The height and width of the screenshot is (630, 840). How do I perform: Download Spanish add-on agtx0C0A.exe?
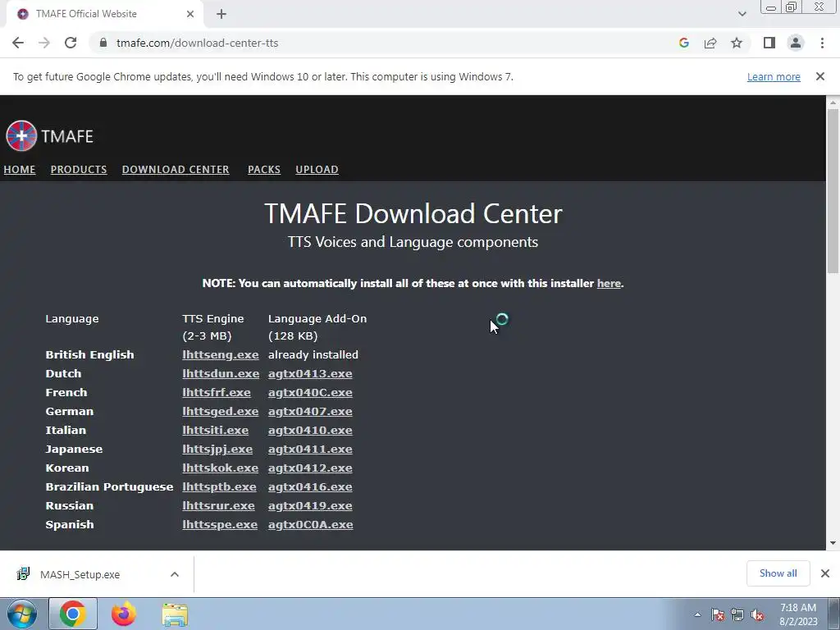(x=311, y=524)
